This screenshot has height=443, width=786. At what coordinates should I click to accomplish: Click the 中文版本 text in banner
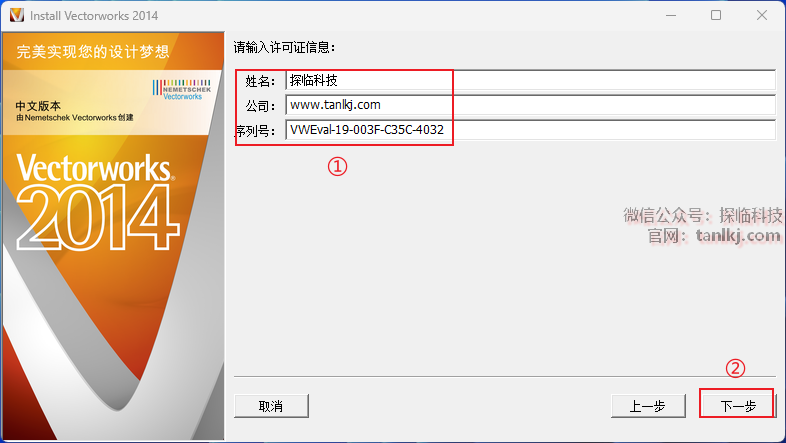[38, 106]
